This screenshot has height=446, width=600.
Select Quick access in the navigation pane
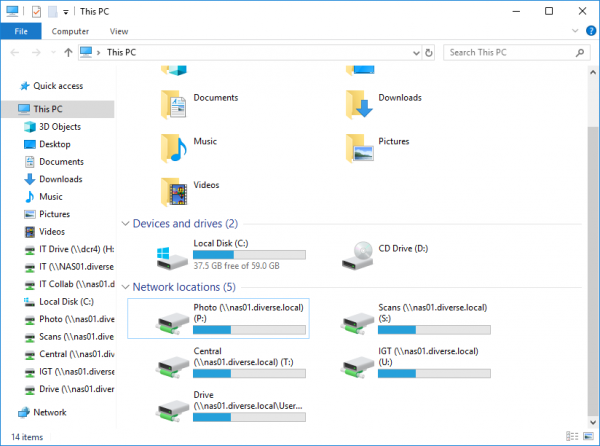pos(57,86)
